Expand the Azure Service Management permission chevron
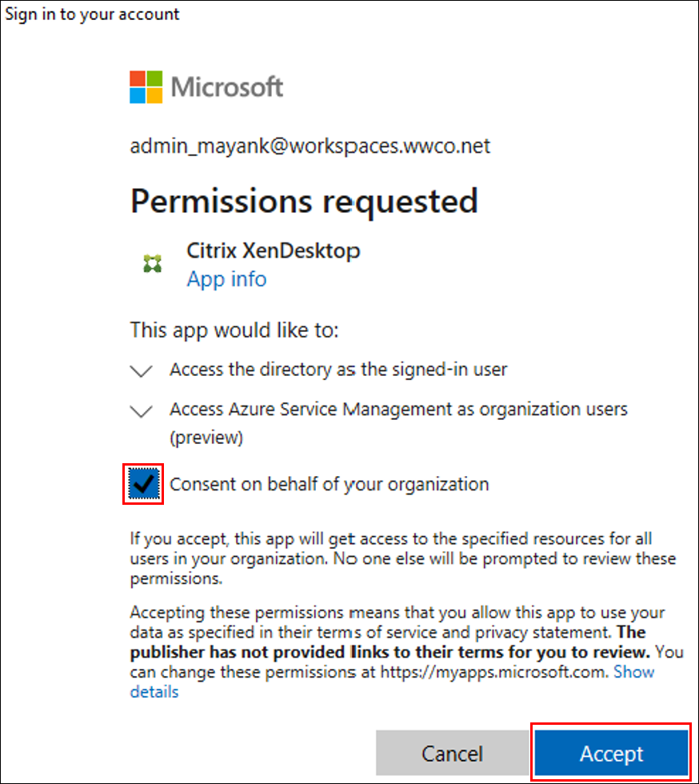 (x=142, y=411)
